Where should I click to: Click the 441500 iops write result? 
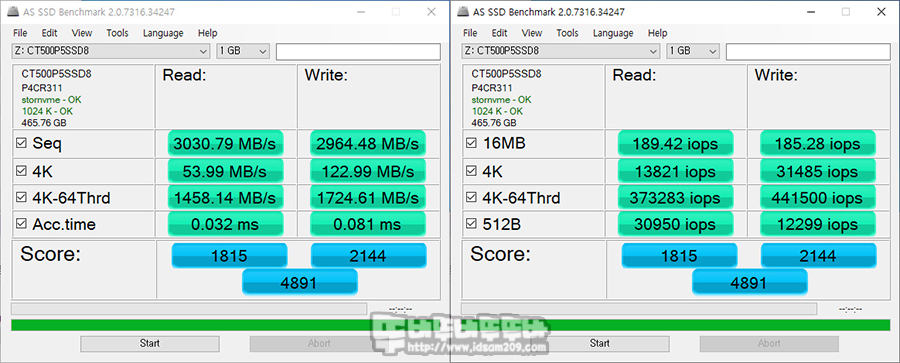818,198
